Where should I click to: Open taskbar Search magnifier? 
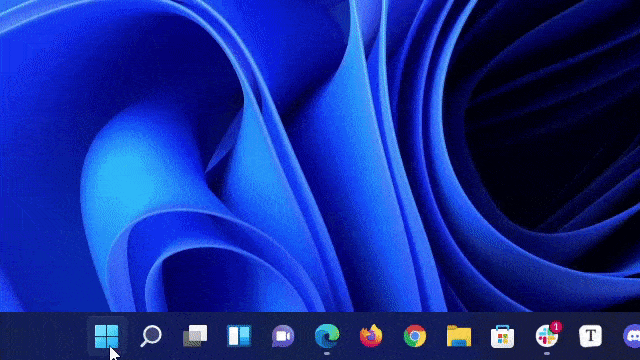151,336
